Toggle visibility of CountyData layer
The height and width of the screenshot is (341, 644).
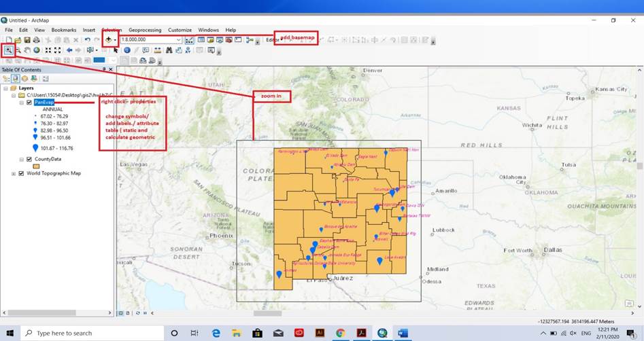pyautogui.click(x=29, y=159)
